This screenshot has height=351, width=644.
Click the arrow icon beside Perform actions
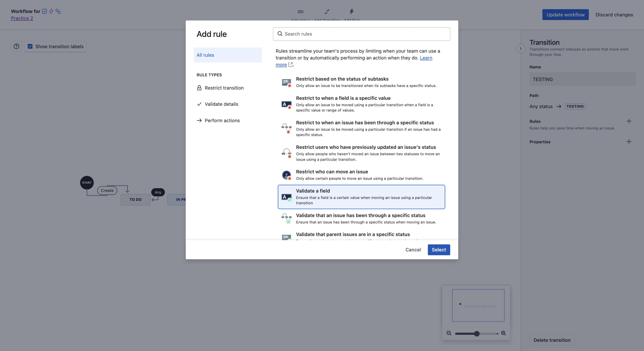pos(199,120)
